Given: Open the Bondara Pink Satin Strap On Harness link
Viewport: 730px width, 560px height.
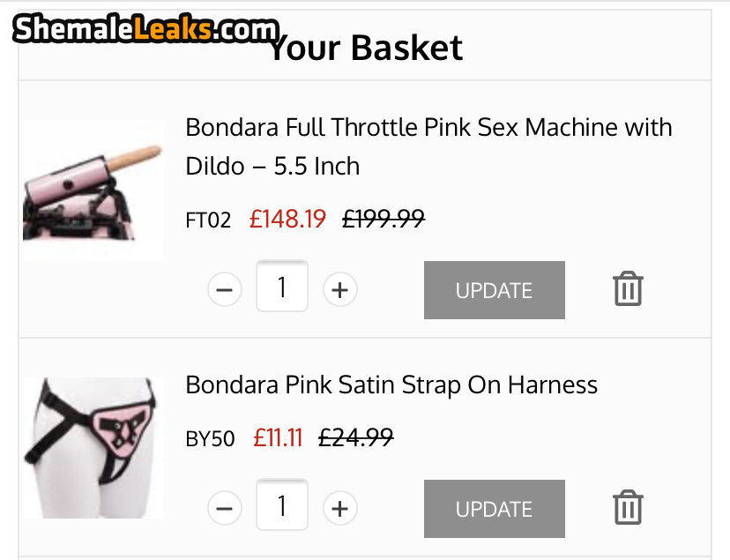Looking at the screenshot, I should [391, 385].
